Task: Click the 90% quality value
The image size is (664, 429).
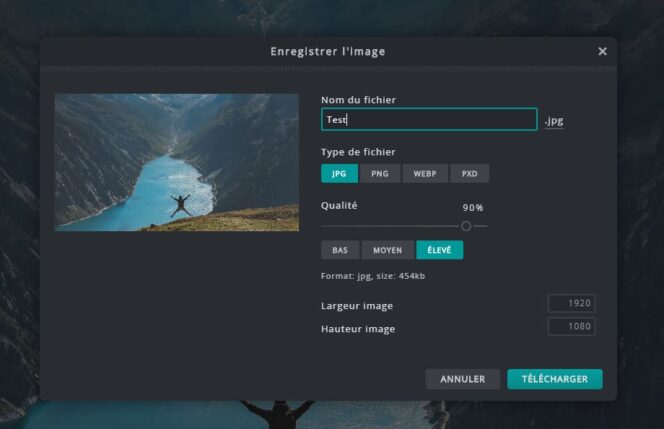Action: coord(473,208)
